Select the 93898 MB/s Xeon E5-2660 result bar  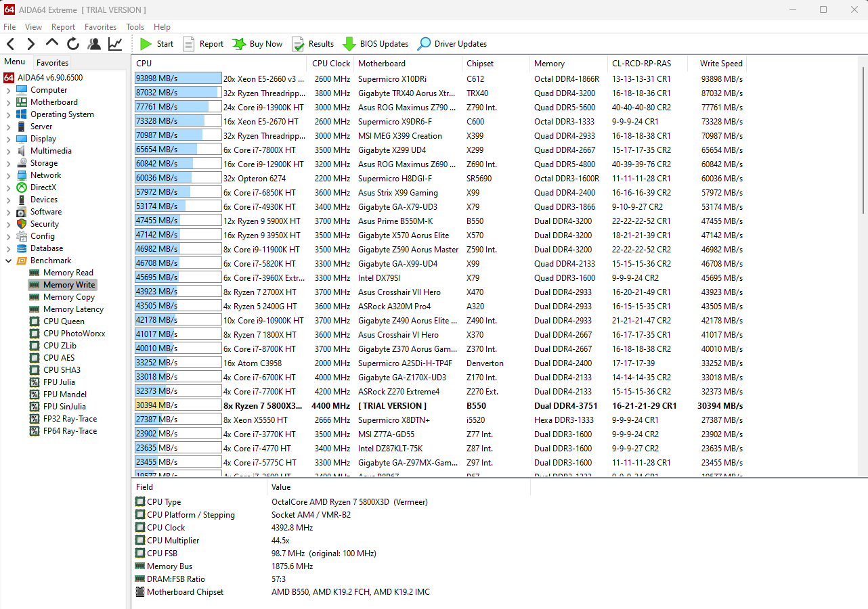click(178, 78)
